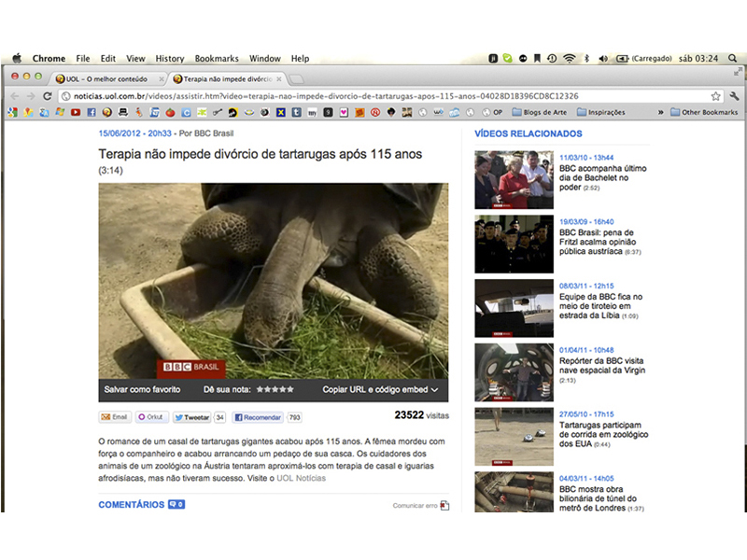Click Salvar como favorito
This screenshot has width=747, height=560.
142,389
